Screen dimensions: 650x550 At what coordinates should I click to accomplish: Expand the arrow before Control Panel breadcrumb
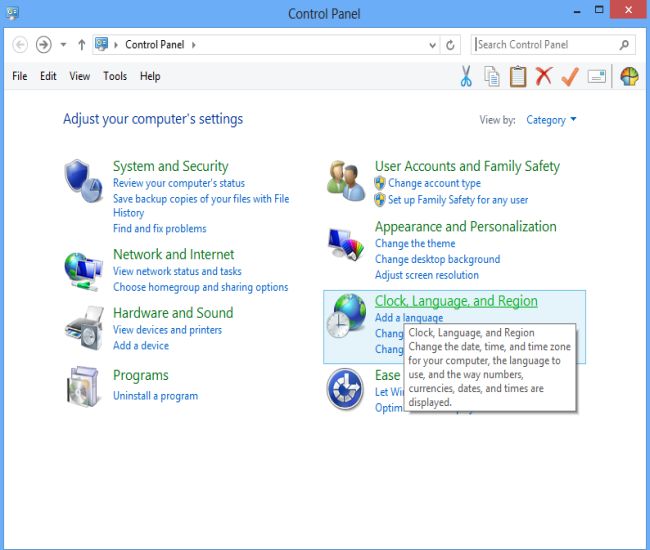pyautogui.click(x=116, y=45)
